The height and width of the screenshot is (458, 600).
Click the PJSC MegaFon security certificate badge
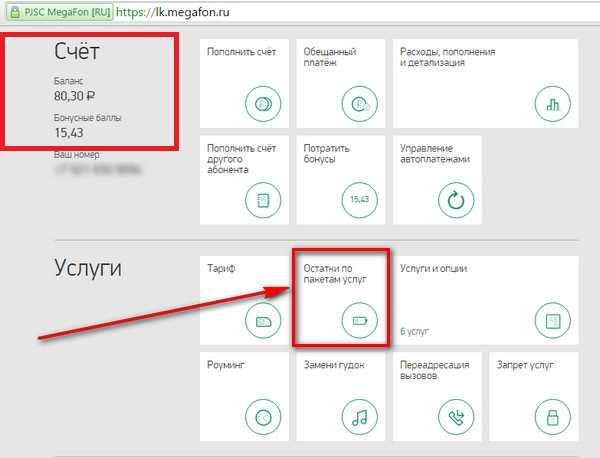tap(57, 14)
